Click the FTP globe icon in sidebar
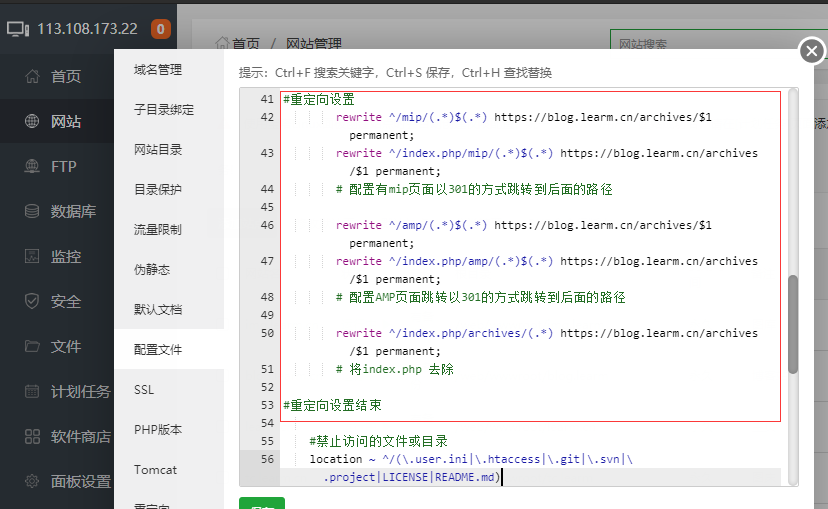This screenshot has width=828, height=509. (32, 166)
